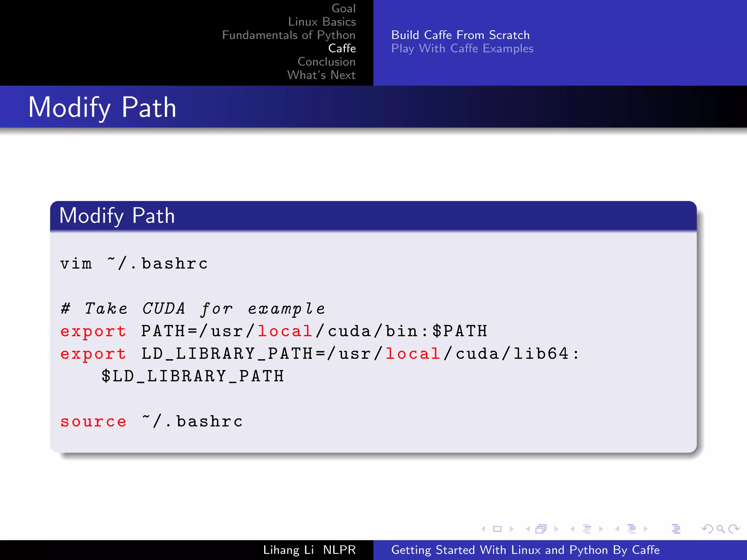This screenshot has height=560, width=747.
Task: Click the presentation outline icon
Action: pyautogui.click(x=676, y=529)
